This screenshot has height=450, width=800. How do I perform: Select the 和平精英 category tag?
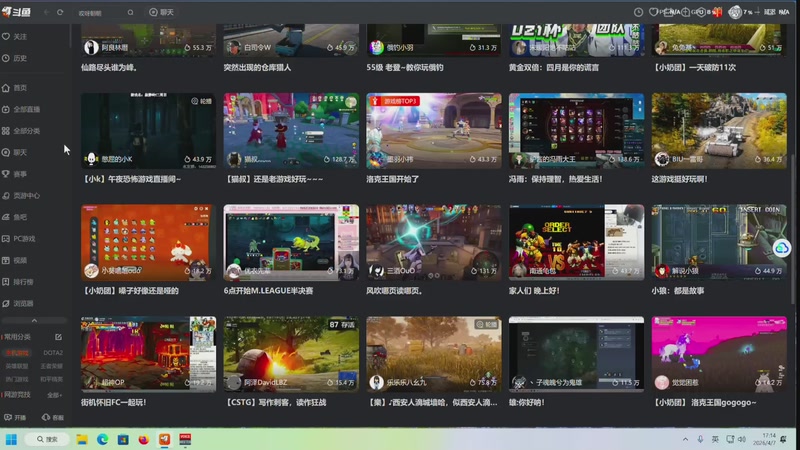(x=52, y=379)
